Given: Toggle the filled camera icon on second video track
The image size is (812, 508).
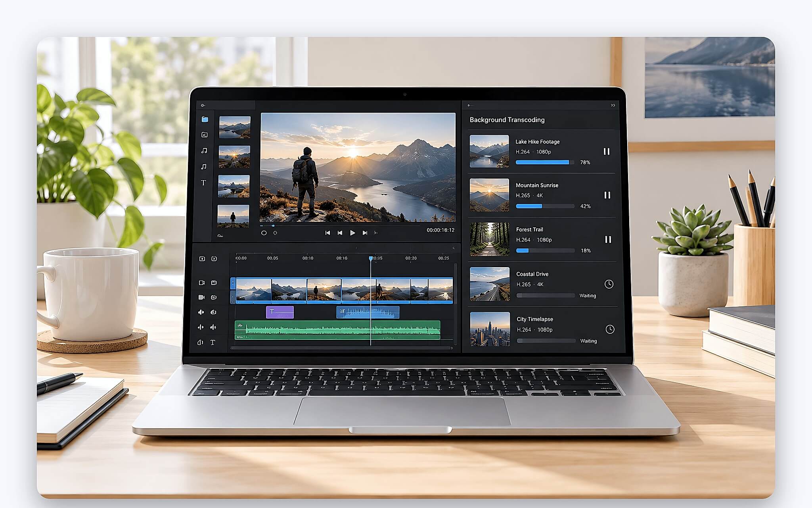Looking at the screenshot, I should (201, 297).
